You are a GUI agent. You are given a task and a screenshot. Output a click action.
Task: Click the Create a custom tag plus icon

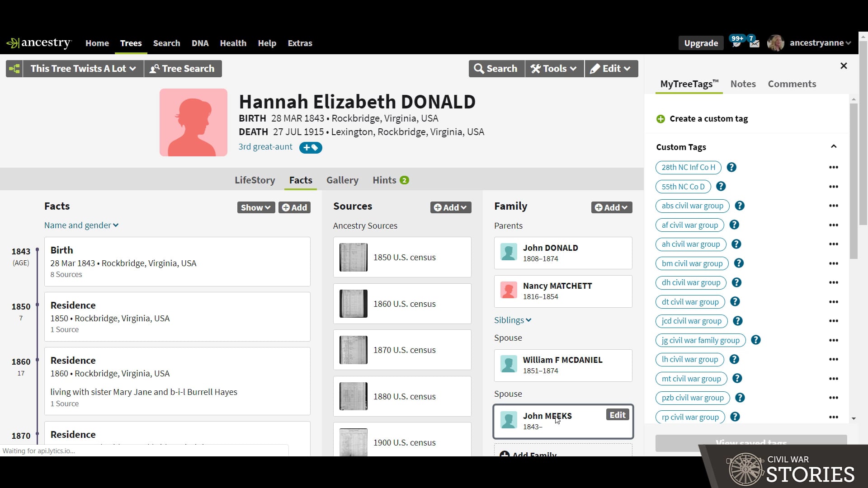pos(660,118)
